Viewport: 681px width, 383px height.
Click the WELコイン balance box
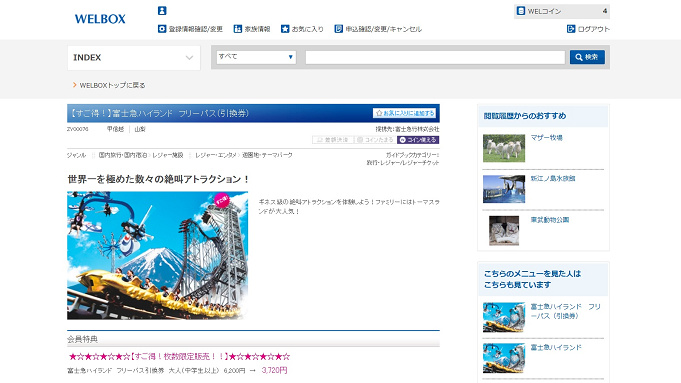[562, 11]
